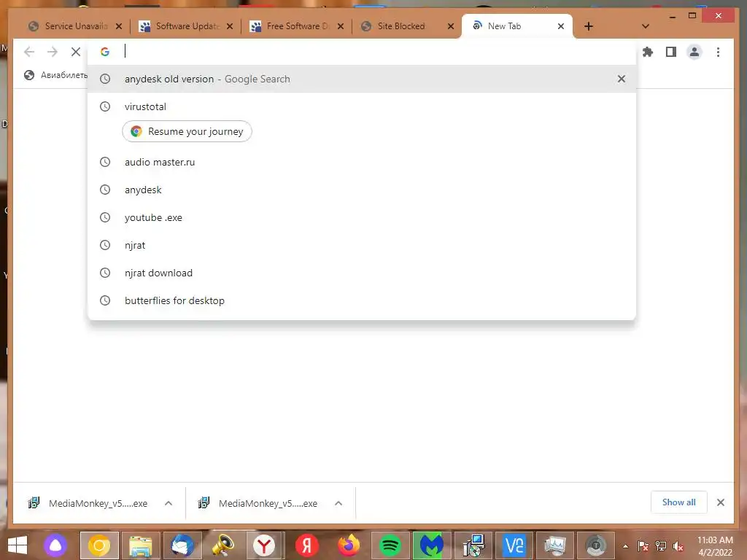Viewport: 747px width, 560px height.
Task: Close the New Tab tab
Action: pyautogui.click(x=561, y=26)
